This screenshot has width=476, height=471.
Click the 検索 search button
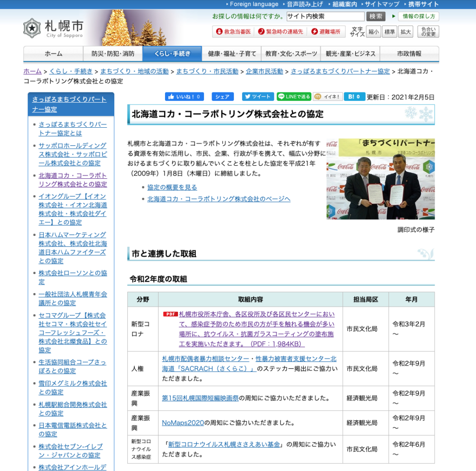(x=376, y=16)
